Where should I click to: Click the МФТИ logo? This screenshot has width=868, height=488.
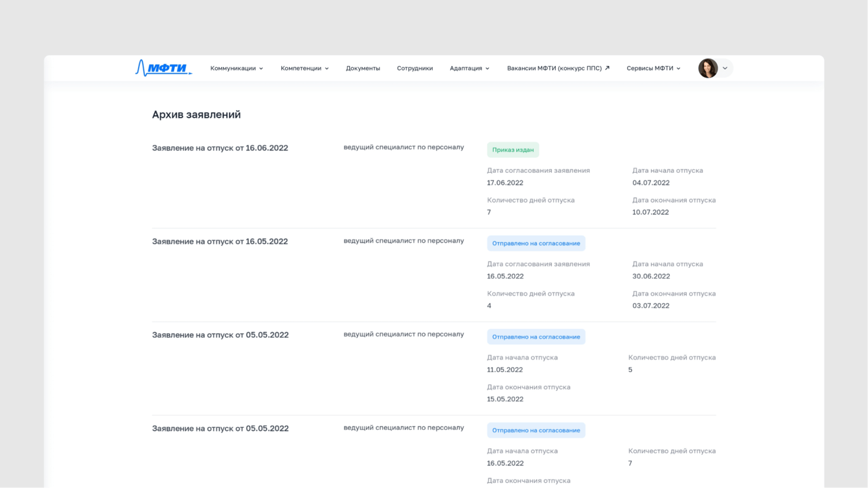tap(163, 68)
